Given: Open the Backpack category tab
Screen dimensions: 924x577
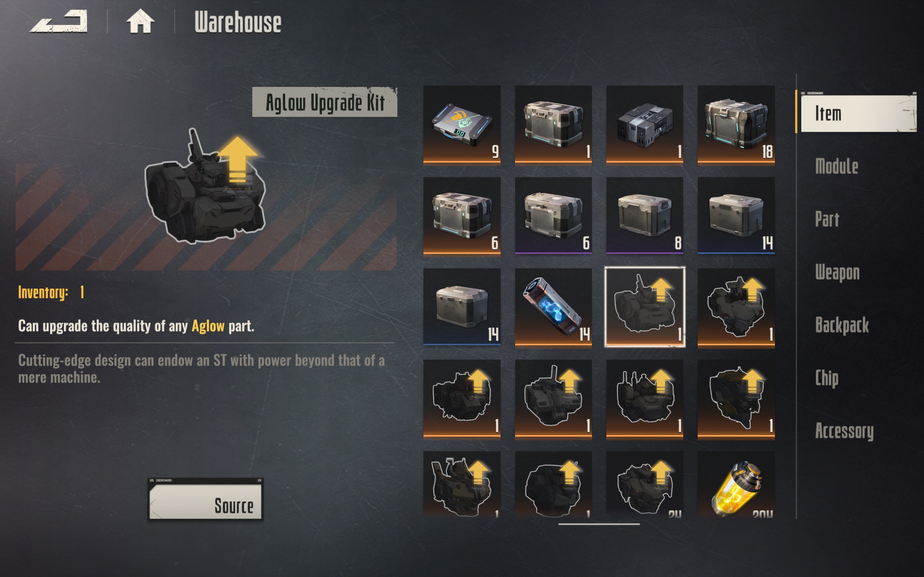Looking at the screenshot, I should click(x=842, y=325).
